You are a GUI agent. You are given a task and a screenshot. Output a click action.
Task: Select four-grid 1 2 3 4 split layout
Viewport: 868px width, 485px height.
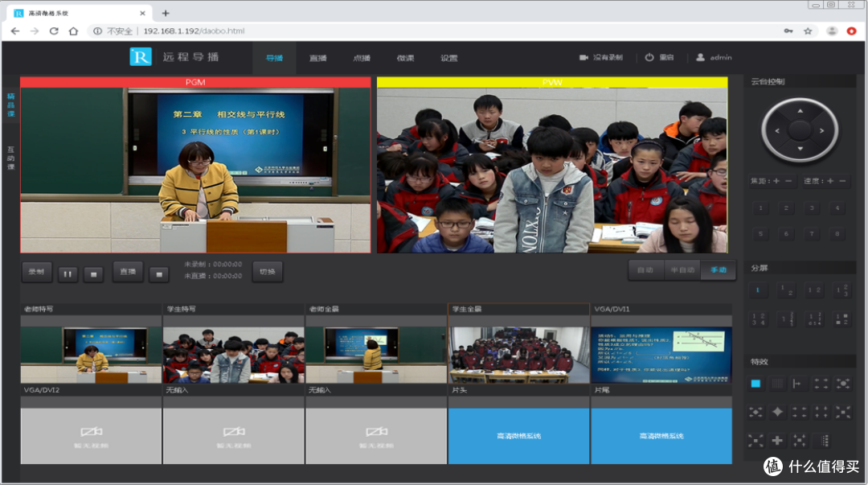tap(757, 319)
